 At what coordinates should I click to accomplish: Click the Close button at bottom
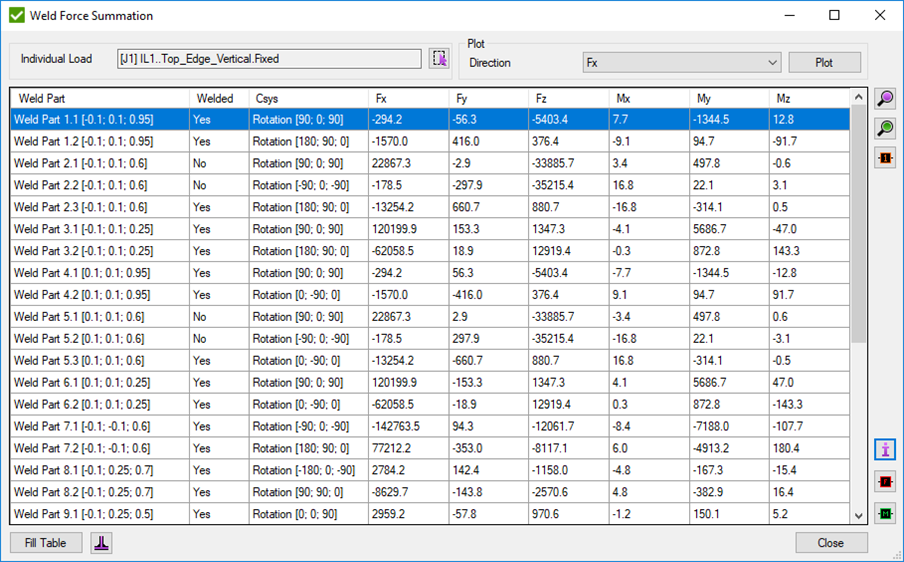point(831,543)
